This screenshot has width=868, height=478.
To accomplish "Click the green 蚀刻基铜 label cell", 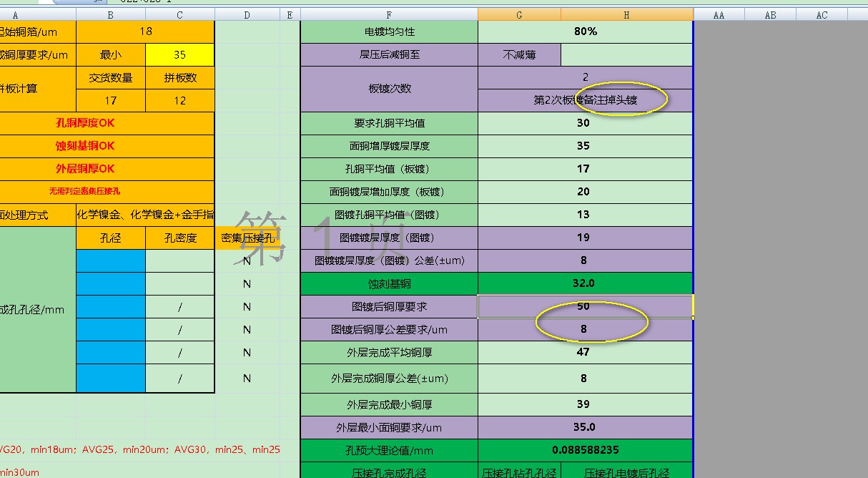I will pos(389,283).
